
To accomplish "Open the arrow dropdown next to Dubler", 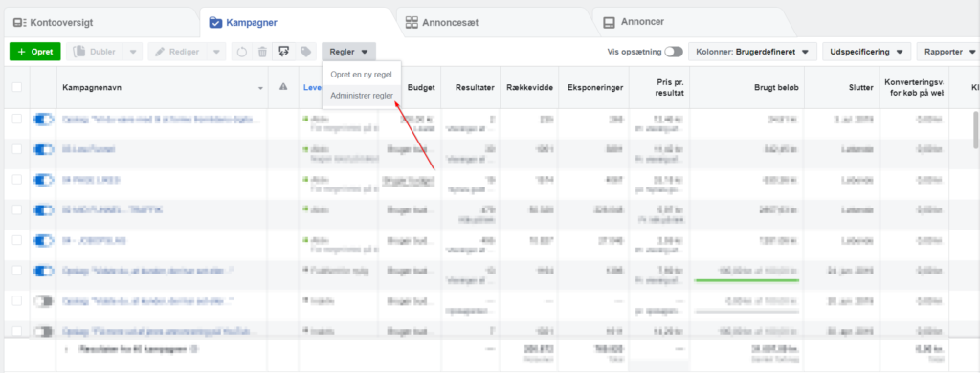I will point(133,52).
